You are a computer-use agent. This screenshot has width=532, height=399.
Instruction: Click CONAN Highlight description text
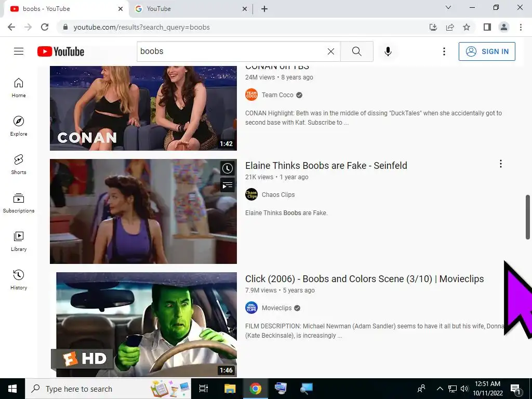[x=374, y=118]
